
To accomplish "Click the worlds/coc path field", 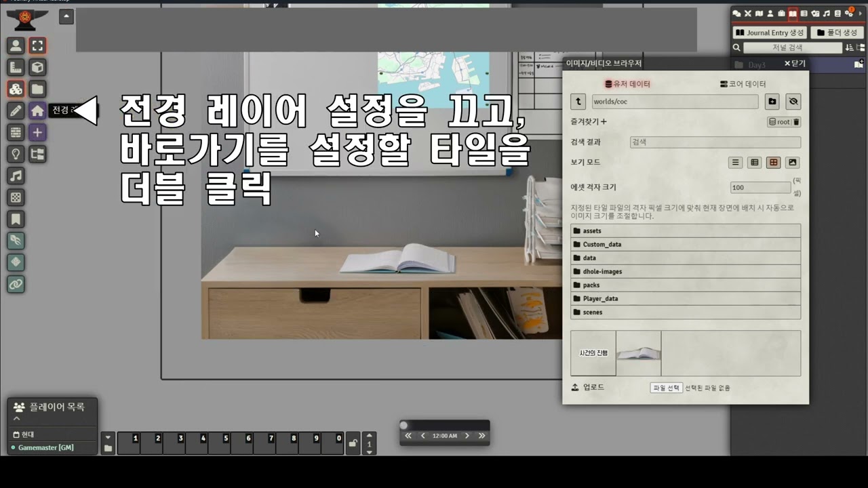I will coord(674,102).
